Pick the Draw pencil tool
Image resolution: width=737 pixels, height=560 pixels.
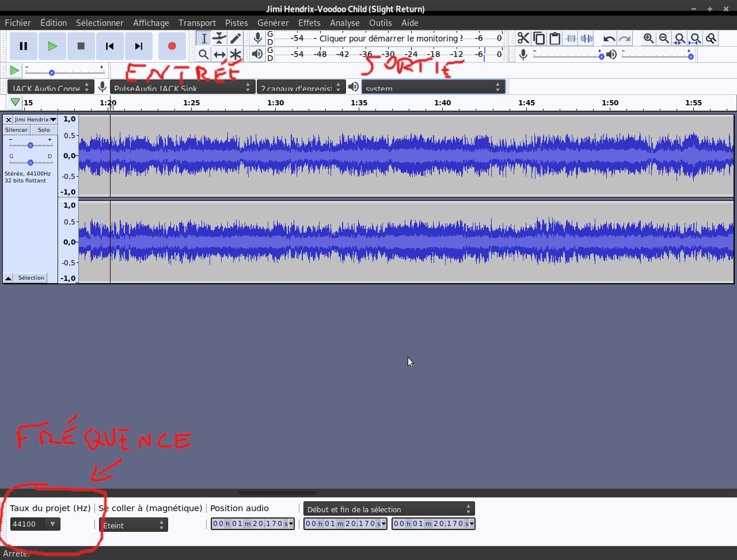235,39
